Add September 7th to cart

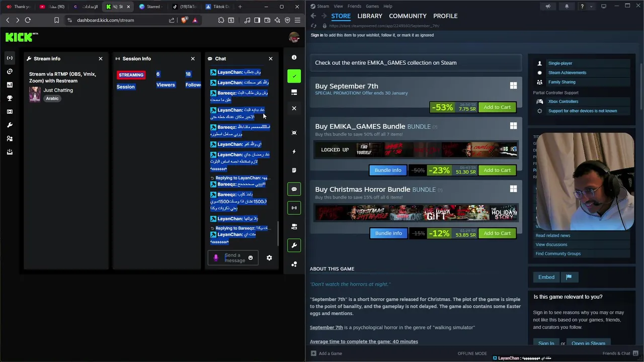[x=497, y=107]
